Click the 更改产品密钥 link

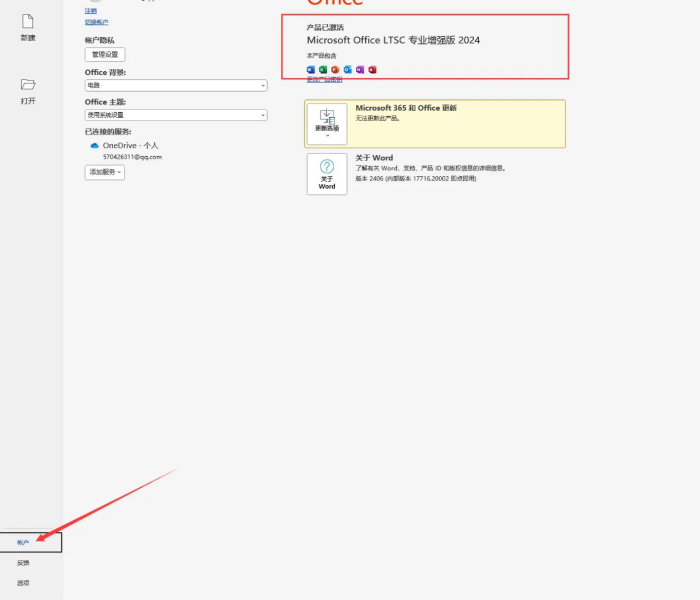[325, 78]
